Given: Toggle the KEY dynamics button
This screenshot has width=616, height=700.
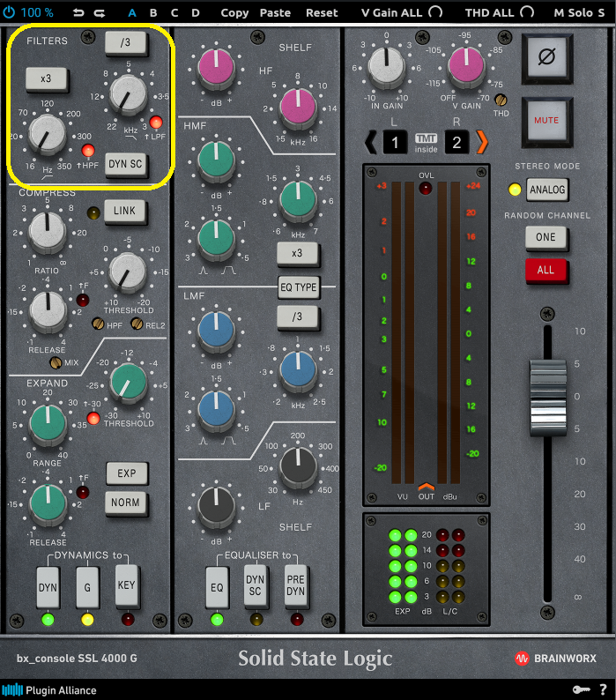Looking at the screenshot, I should (x=127, y=585).
